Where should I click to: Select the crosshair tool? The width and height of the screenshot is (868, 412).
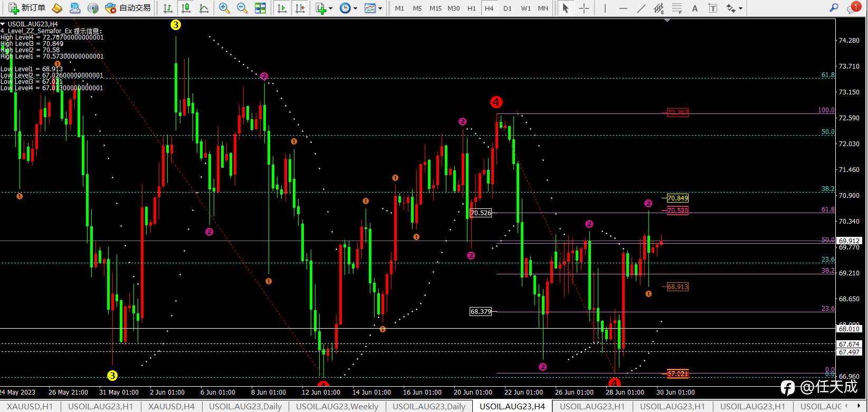tap(584, 8)
